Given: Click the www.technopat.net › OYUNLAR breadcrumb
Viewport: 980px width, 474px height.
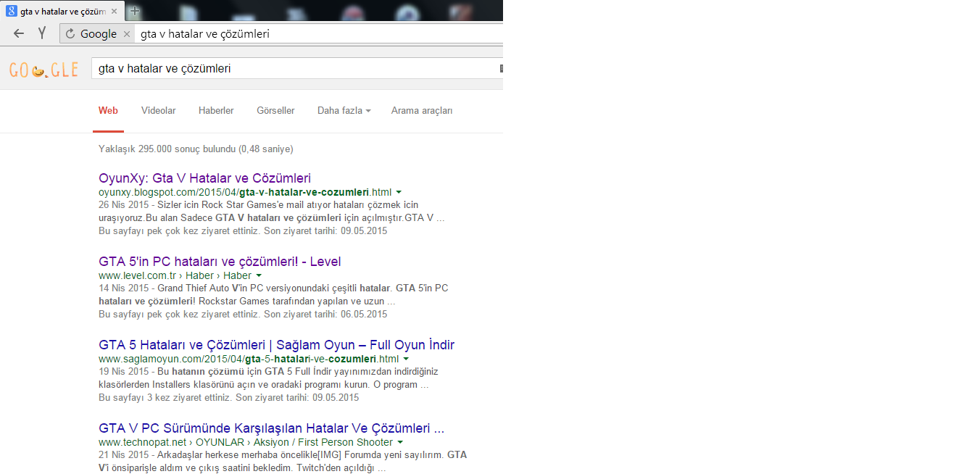Looking at the screenshot, I should (246, 442).
